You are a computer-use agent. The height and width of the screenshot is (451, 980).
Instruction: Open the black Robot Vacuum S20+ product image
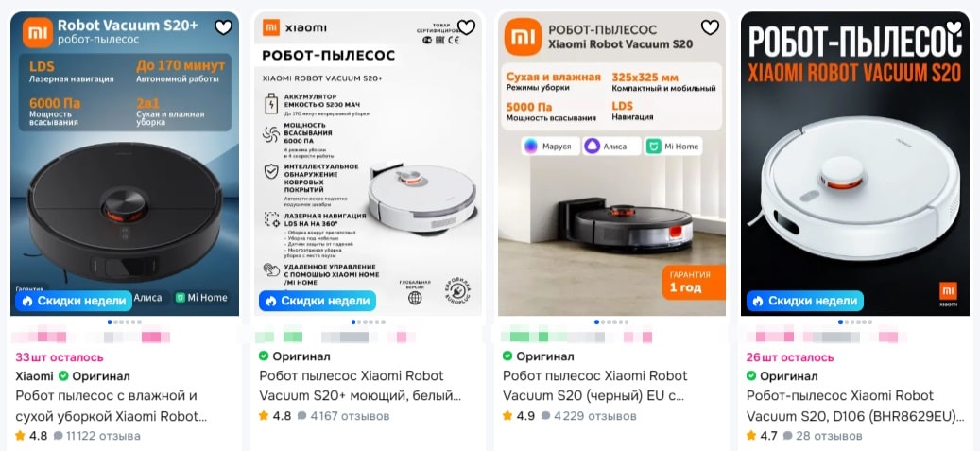point(125,164)
